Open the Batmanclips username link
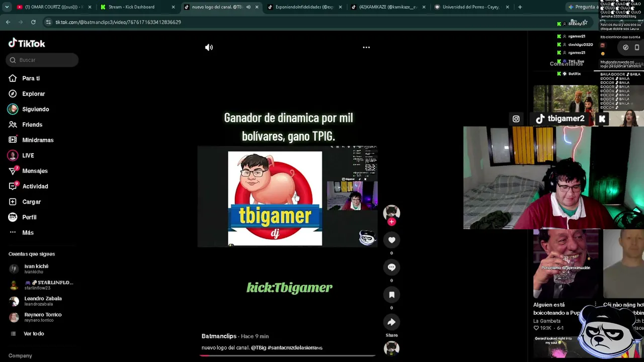This screenshot has height=362, width=644. click(x=219, y=336)
